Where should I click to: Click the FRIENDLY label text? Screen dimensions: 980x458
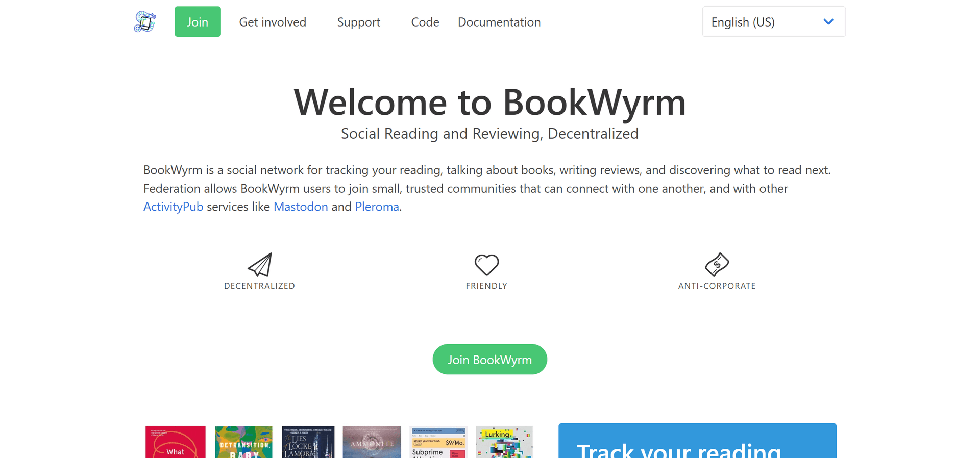point(486,286)
